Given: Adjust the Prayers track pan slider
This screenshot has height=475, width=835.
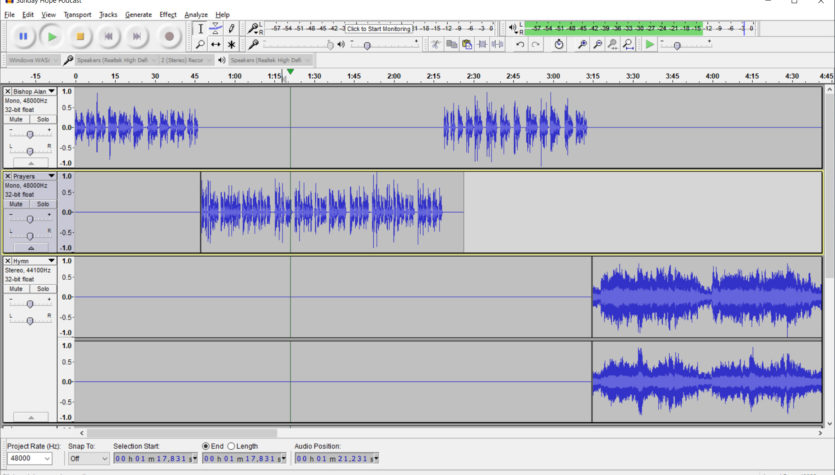Looking at the screenshot, I should click(x=30, y=235).
